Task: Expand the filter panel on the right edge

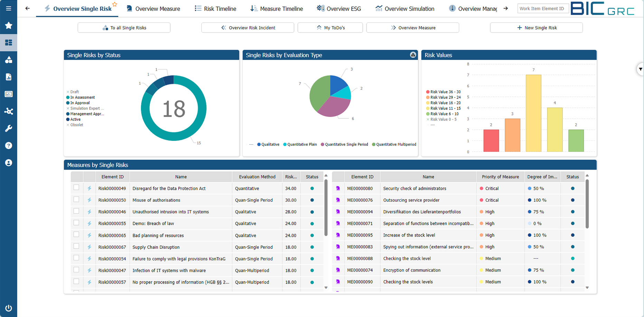Action: point(641,69)
